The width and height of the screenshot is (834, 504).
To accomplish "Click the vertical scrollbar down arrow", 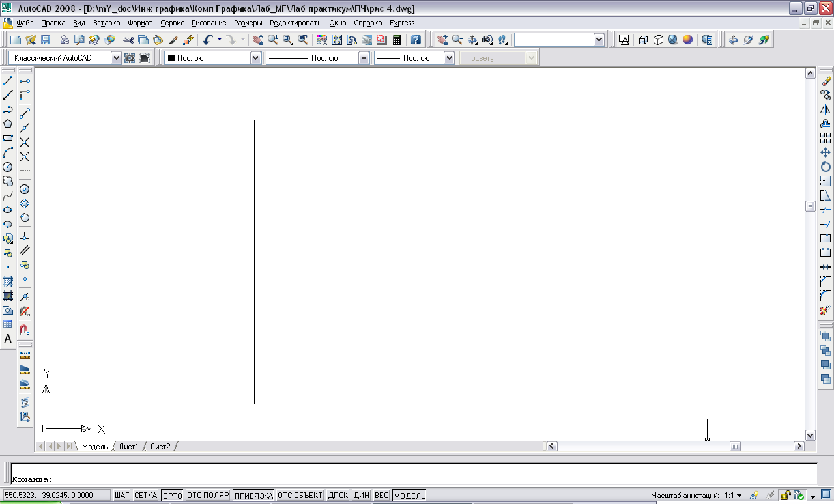I will click(x=811, y=435).
